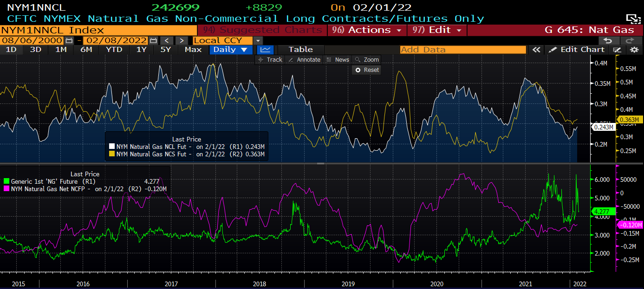
Task: Shift date range back with left arrow
Action: [x=167, y=40]
